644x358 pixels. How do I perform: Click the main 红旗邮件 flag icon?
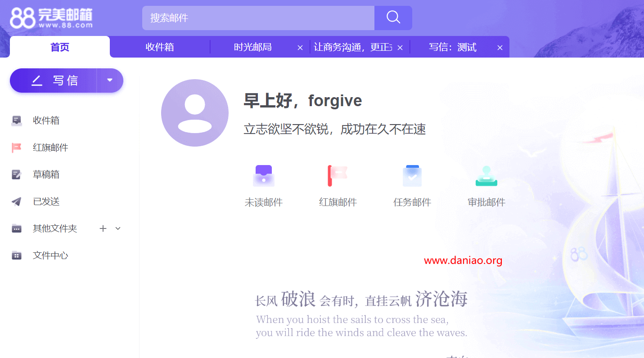pos(338,176)
